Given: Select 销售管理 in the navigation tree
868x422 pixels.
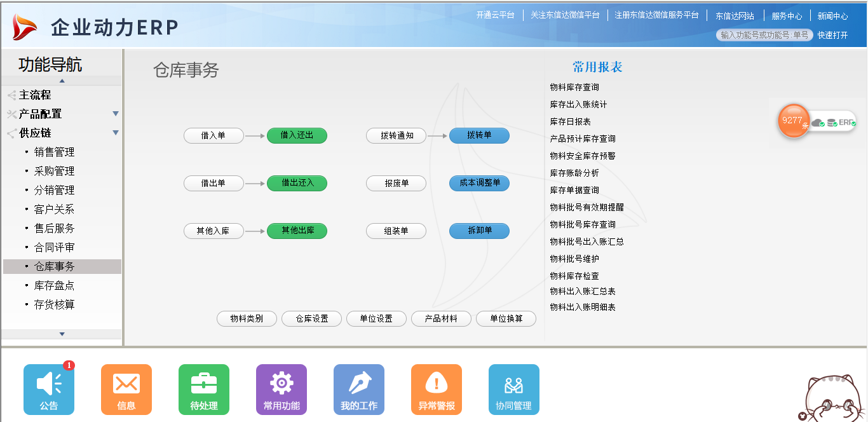Looking at the screenshot, I should pyautogui.click(x=54, y=152).
